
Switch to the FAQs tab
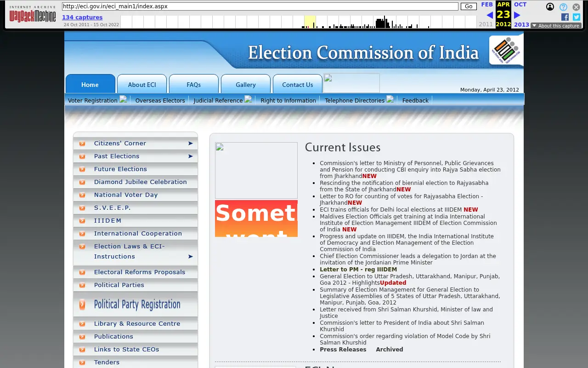[x=194, y=84]
